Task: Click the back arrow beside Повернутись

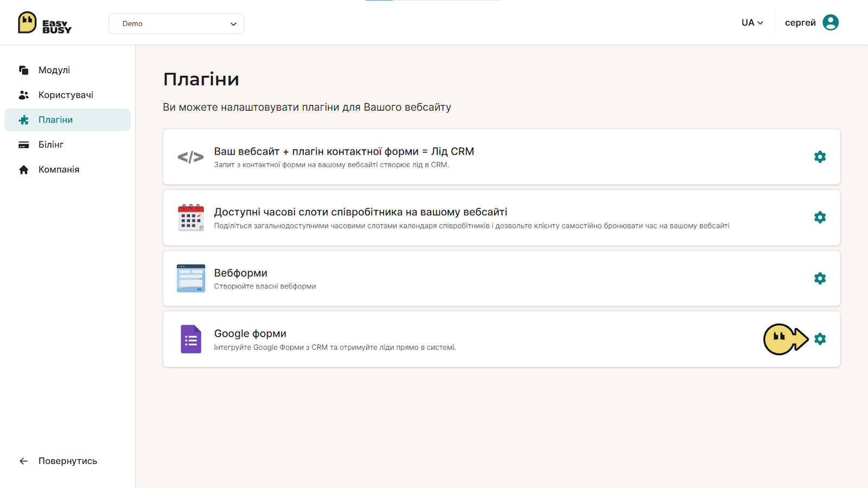Action: coord(23,461)
